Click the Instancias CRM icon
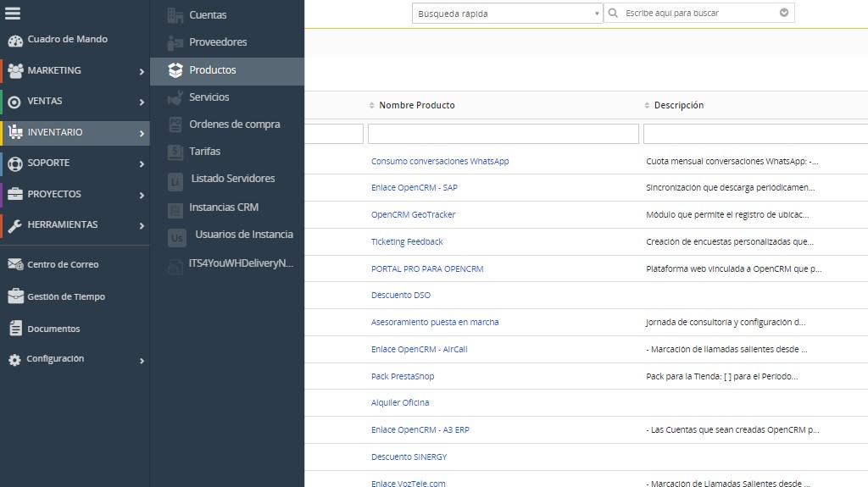Screen dimensions: 868x487 click(x=175, y=210)
